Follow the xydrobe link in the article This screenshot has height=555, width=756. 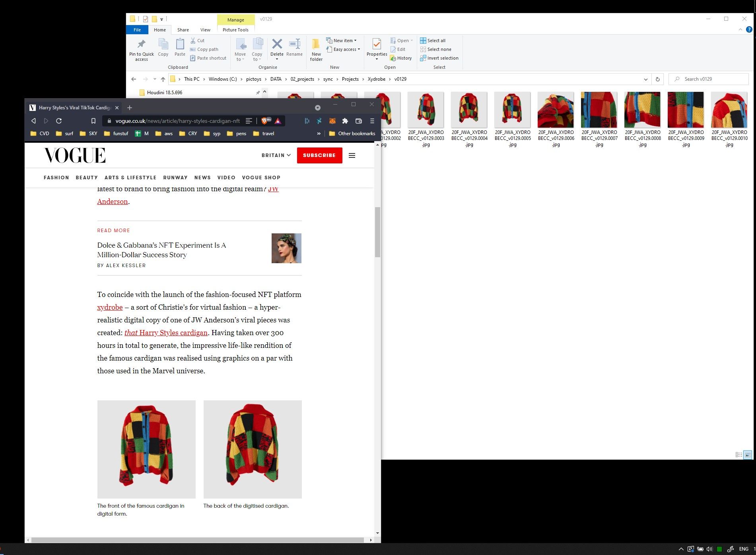click(110, 307)
